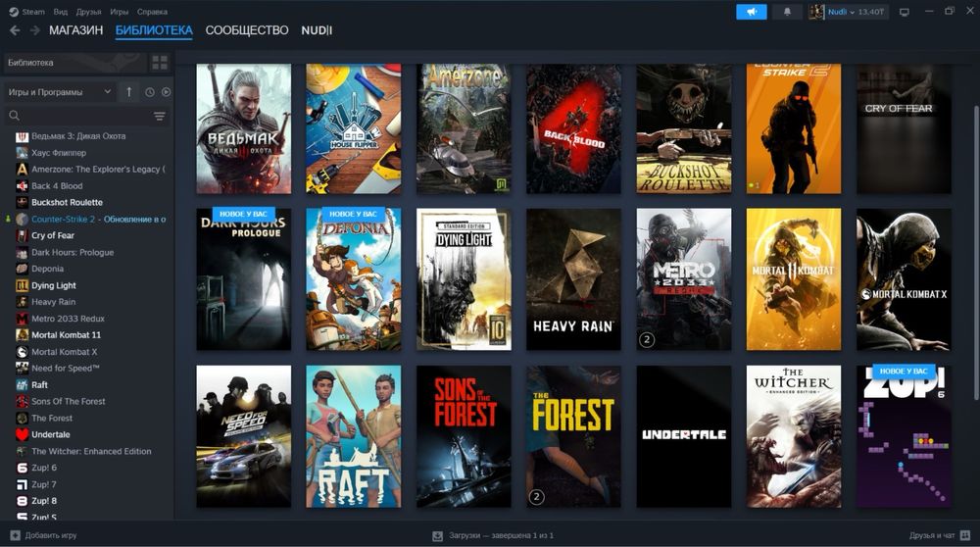Image resolution: width=980 pixels, height=547 pixels.
Task: Click the Zup! 8 sidebar icon
Action: [x=22, y=501]
